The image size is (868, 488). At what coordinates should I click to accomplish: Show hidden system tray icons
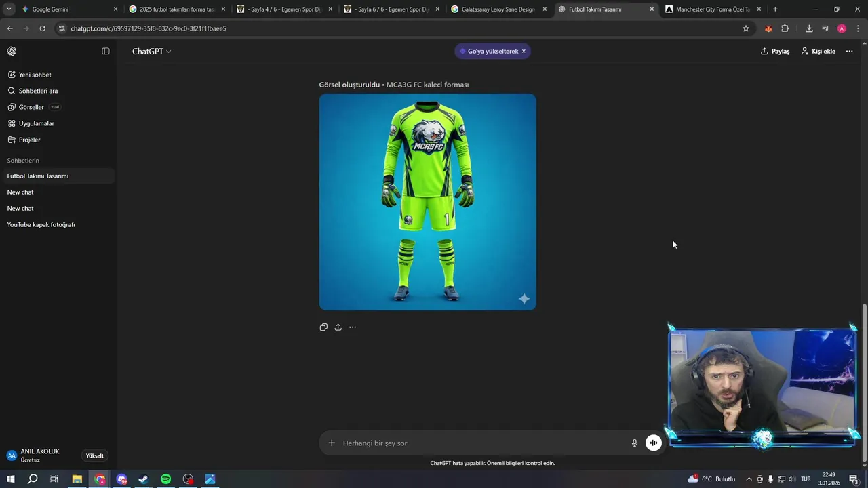(x=749, y=479)
